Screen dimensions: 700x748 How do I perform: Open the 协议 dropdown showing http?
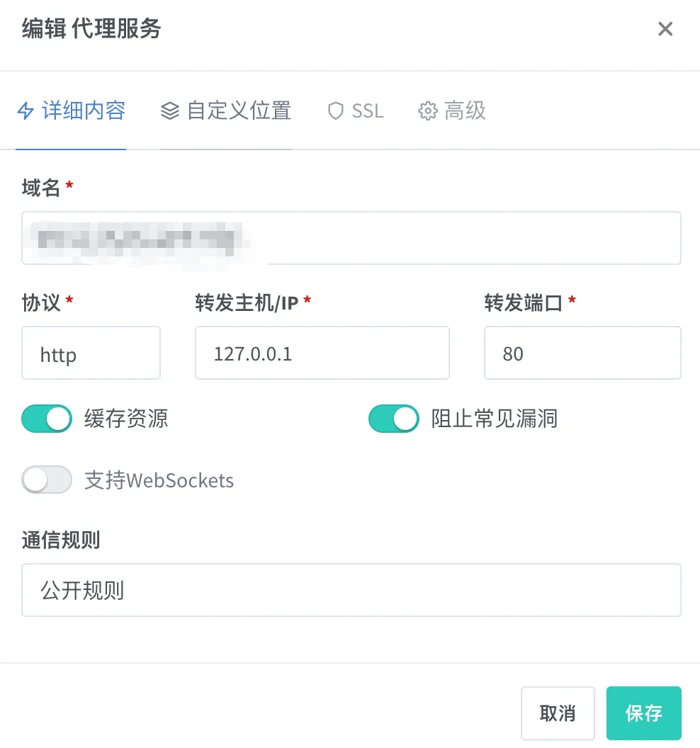[x=91, y=353]
